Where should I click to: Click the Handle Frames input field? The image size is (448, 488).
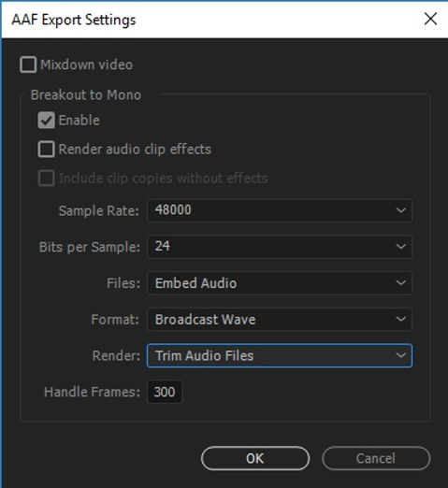pos(165,392)
